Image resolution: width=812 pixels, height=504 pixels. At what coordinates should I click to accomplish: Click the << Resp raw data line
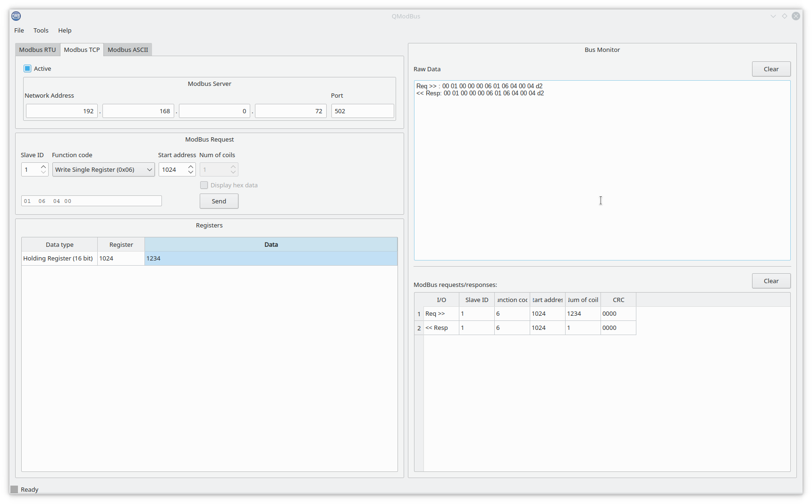[x=480, y=93]
